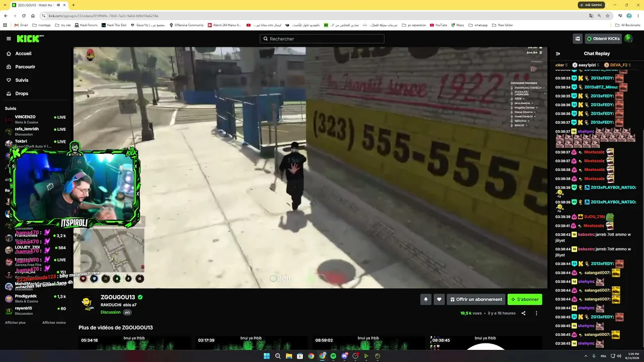The height and width of the screenshot is (362, 644).
Task: Click the DEVA_F2 top gifter badge
Action: [616, 65]
